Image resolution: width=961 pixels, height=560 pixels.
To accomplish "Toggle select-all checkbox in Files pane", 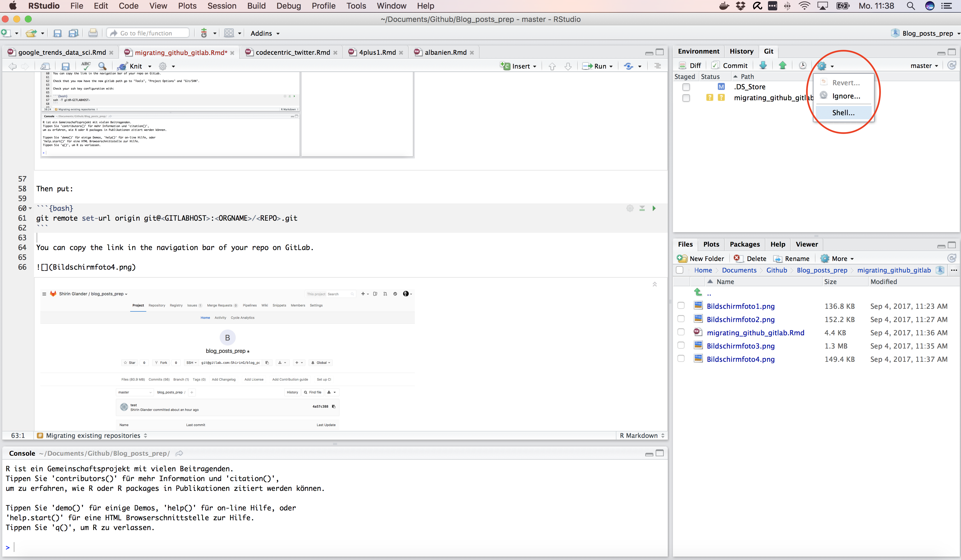I will pyautogui.click(x=680, y=270).
